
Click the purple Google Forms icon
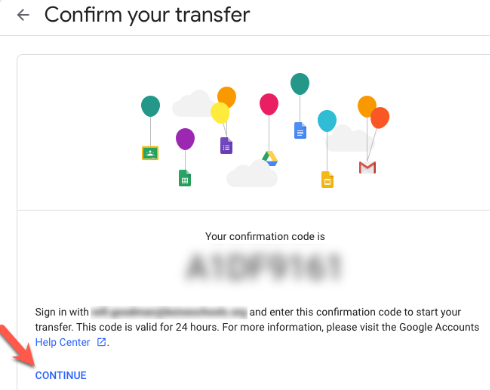click(226, 145)
